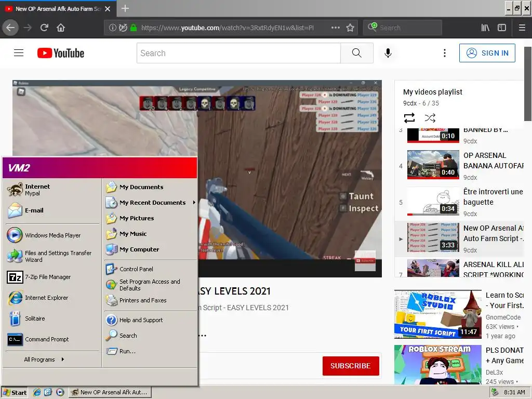Open Internet Mypal from Start menu
Viewport: 532px width, 399px height.
(x=52, y=190)
